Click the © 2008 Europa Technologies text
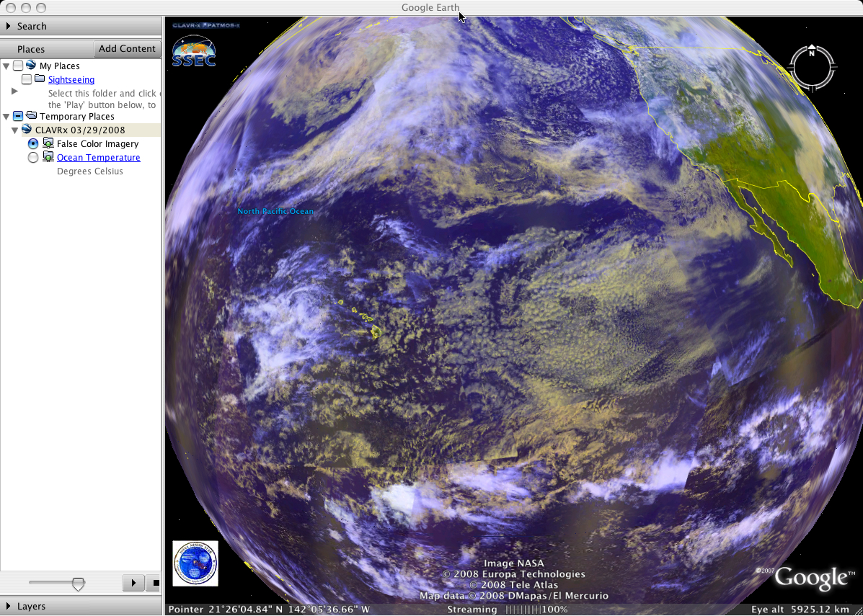Screen dimensions: 863x616 tap(513, 574)
